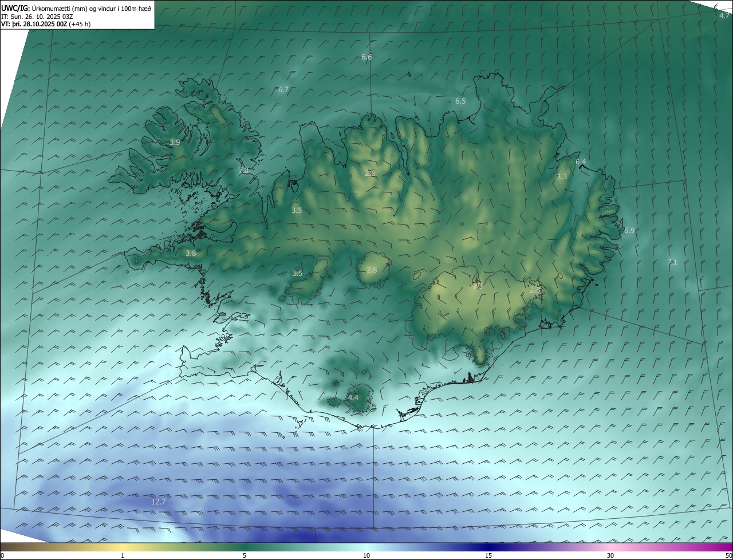Click the valid time line starting with VT
This screenshot has width=733, height=560.
[x=46, y=24]
